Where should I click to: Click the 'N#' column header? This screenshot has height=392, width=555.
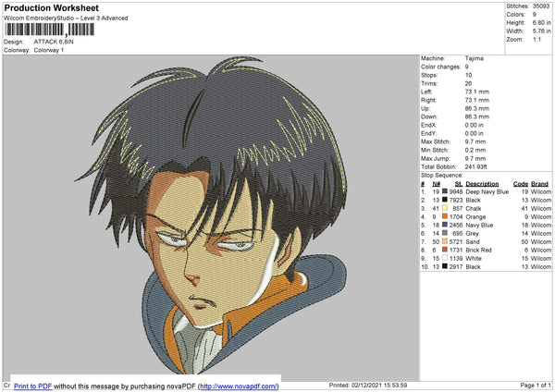click(x=436, y=184)
